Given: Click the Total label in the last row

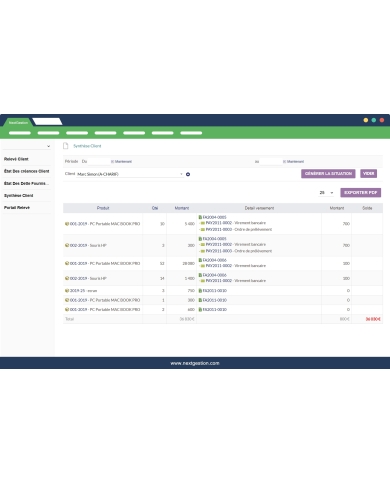Looking at the screenshot, I should coord(69,319).
